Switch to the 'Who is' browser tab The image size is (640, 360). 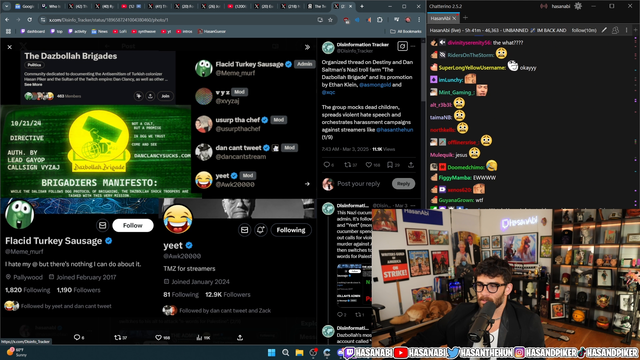pos(51,6)
